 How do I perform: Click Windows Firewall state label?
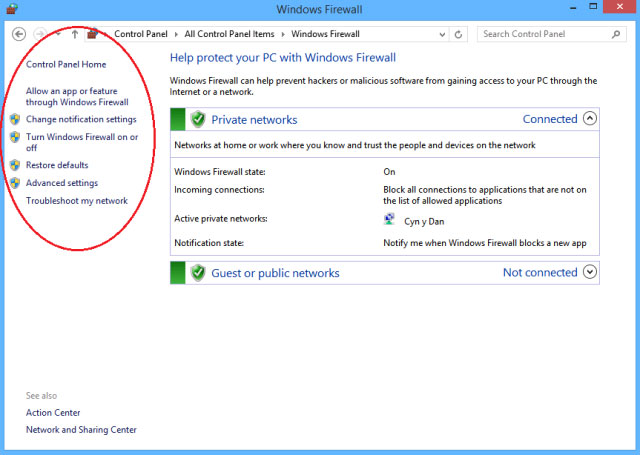220,172
